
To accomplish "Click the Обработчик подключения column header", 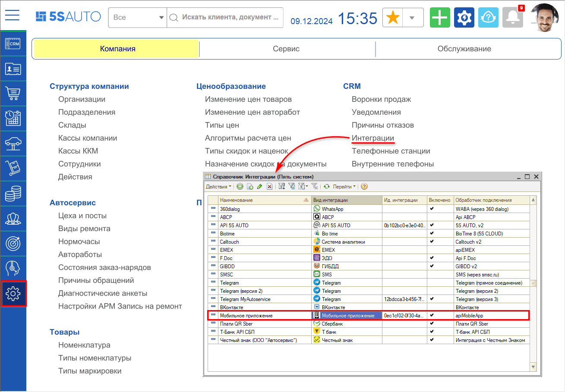I will pyautogui.click(x=492, y=200).
